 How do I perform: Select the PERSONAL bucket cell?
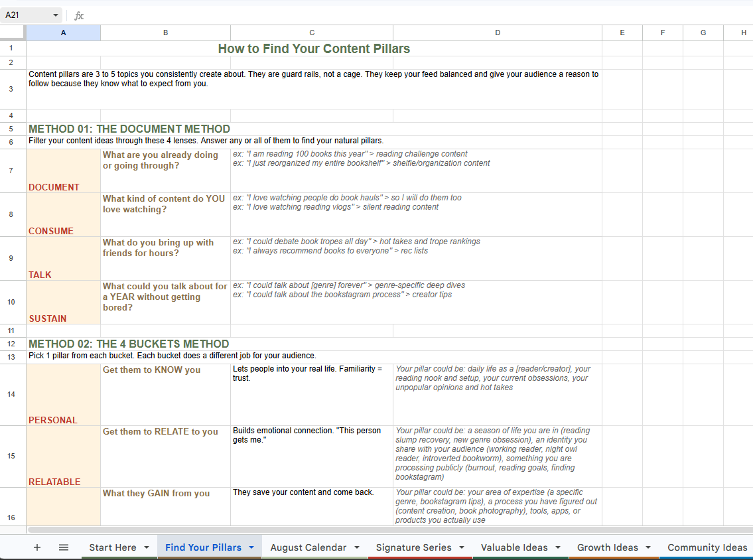64,394
